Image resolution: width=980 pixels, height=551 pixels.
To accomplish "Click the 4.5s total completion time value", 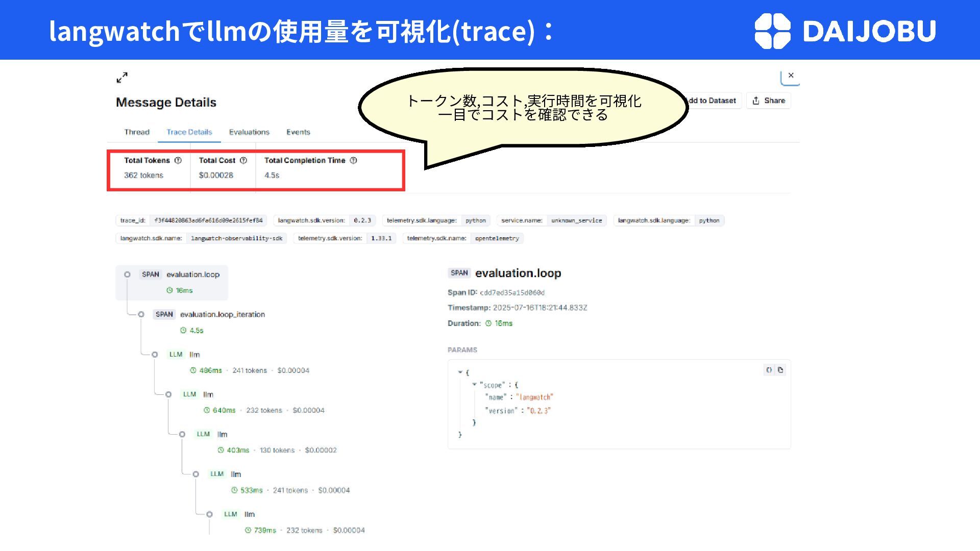I will [272, 175].
